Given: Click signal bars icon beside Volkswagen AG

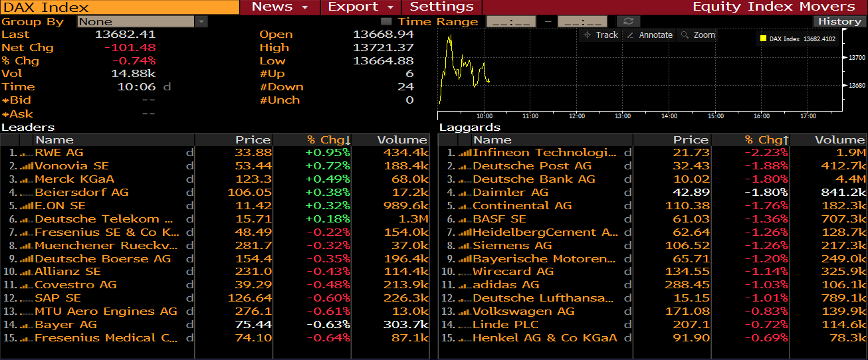Looking at the screenshot, I should [x=465, y=312].
